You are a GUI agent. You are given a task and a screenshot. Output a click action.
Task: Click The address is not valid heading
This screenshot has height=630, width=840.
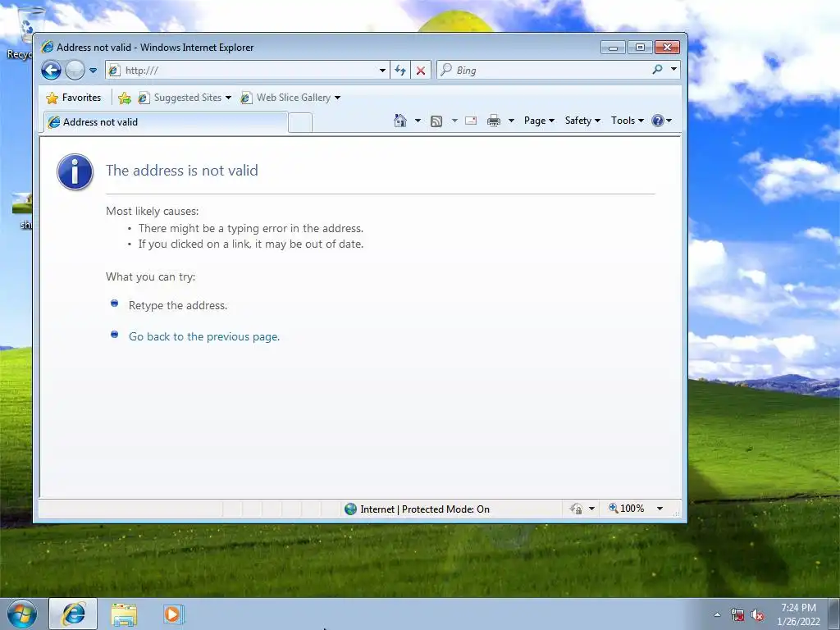181,171
